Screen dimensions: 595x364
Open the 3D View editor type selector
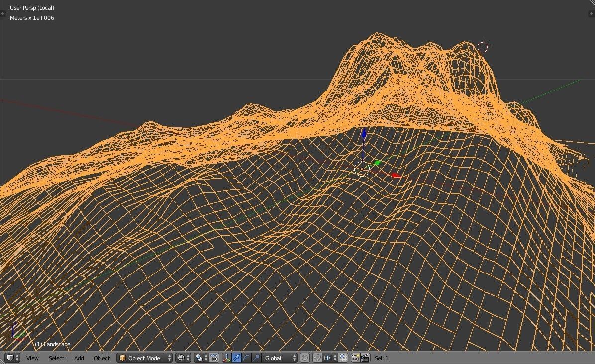coord(12,358)
